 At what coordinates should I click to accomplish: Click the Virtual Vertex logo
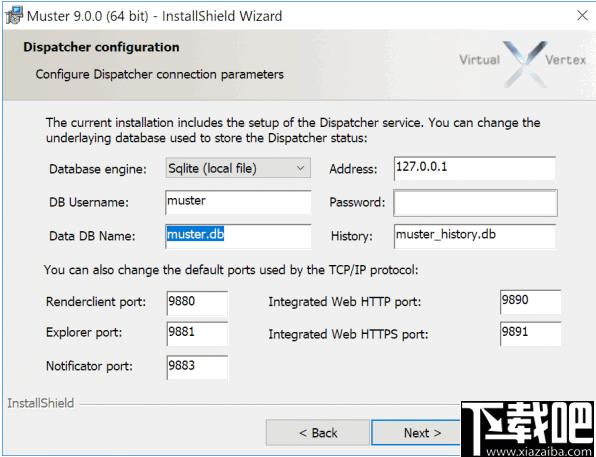click(x=523, y=62)
